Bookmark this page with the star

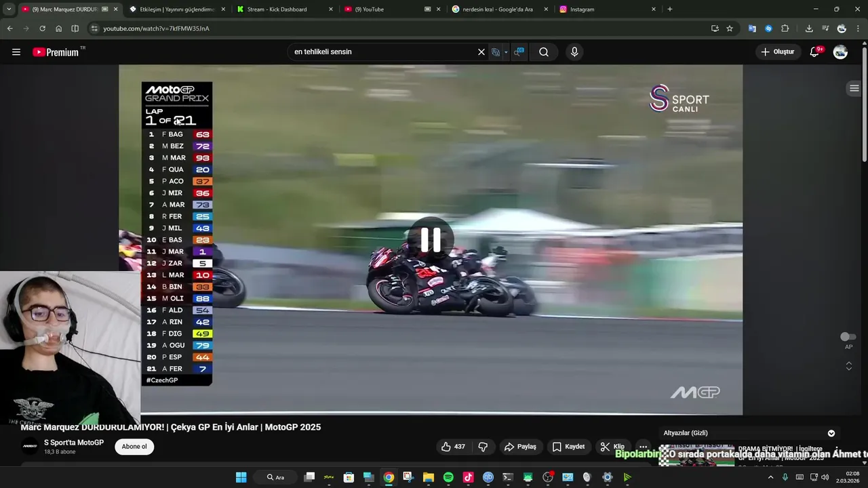pos(730,28)
